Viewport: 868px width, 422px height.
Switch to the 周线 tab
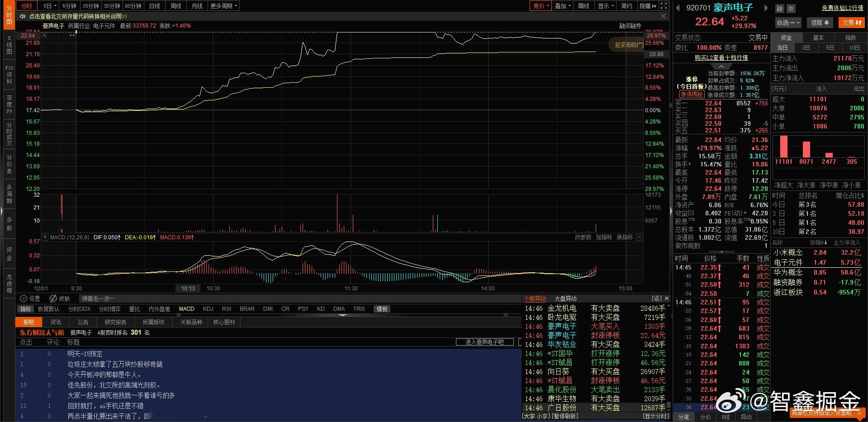pyautogui.click(x=175, y=6)
